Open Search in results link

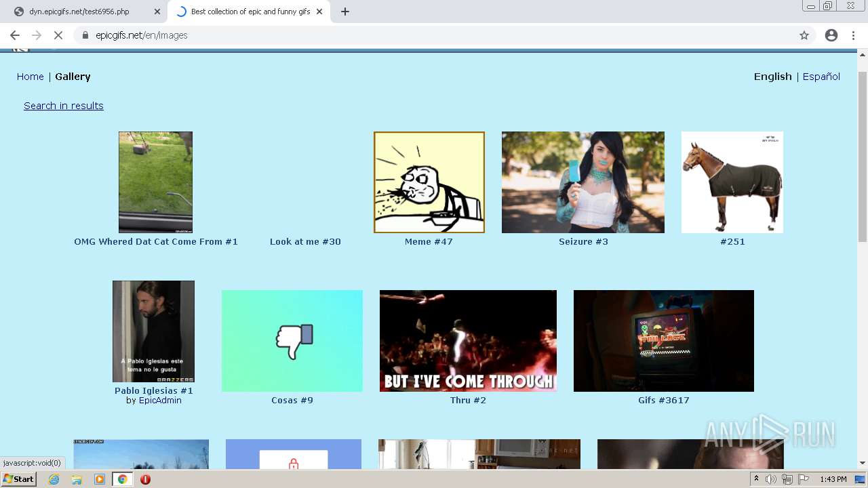pyautogui.click(x=64, y=106)
